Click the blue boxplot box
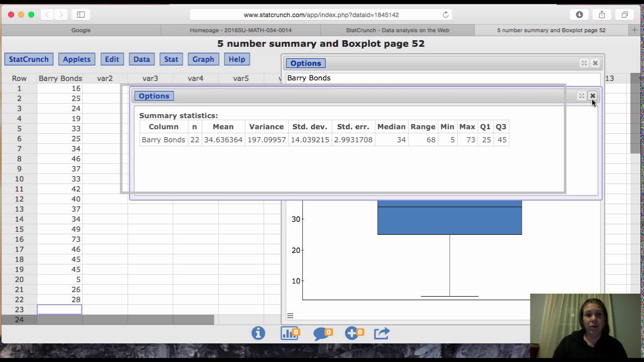Viewport: 644px width, 362px height. [x=449, y=218]
